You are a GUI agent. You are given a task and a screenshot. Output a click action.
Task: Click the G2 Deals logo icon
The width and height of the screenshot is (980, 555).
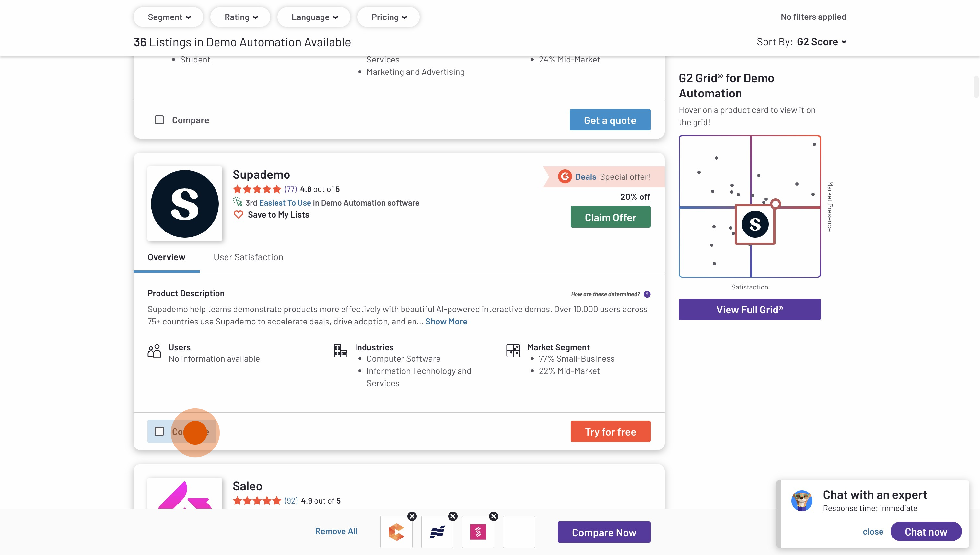click(565, 176)
